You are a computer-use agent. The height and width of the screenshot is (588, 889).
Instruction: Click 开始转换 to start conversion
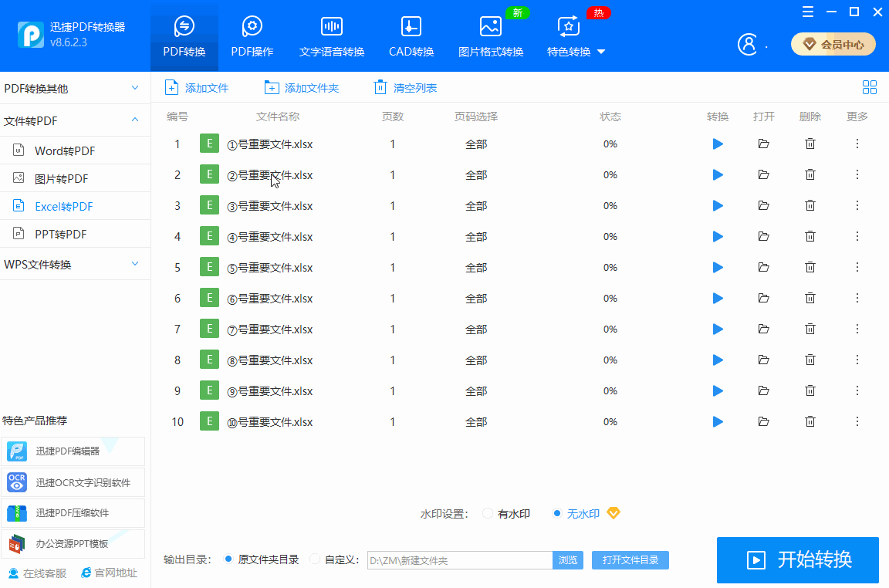tap(798, 560)
